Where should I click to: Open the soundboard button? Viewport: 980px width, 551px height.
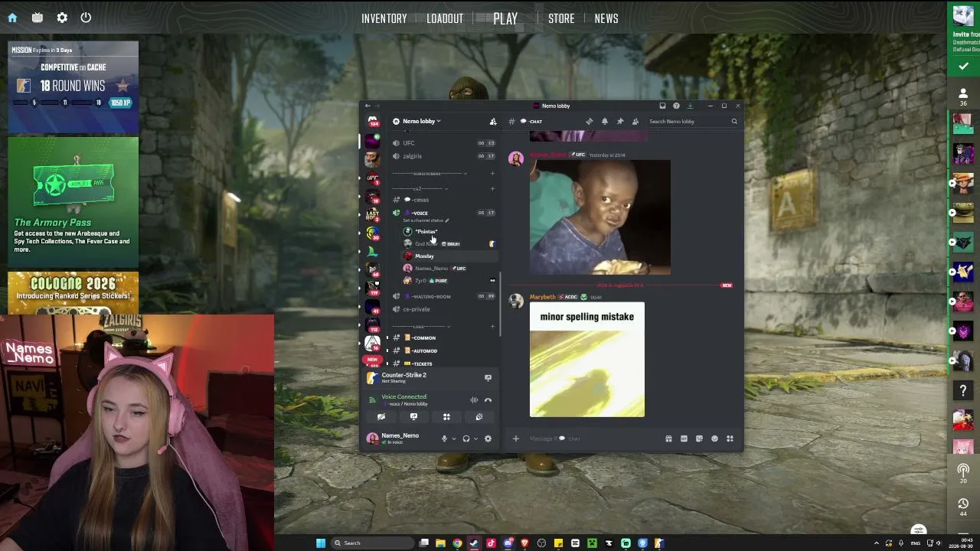point(479,417)
